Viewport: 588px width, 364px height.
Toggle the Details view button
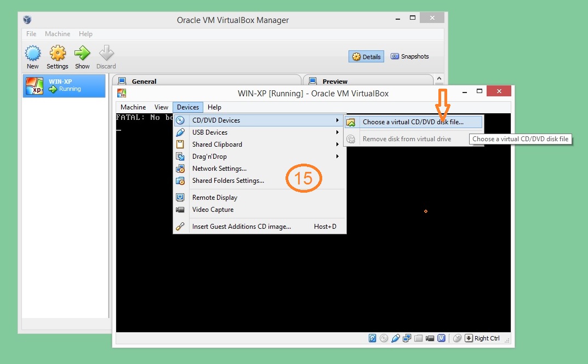(366, 56)
